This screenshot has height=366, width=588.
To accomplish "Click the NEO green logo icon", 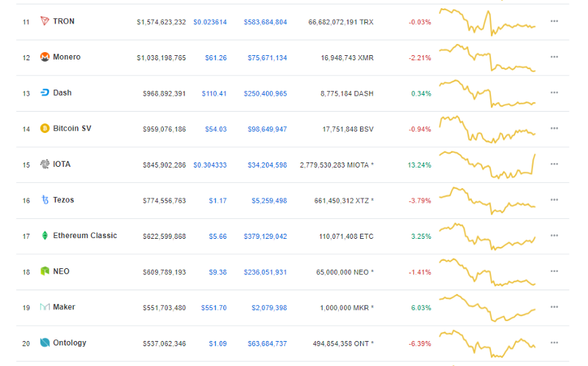I will click(x=45, y=271).
